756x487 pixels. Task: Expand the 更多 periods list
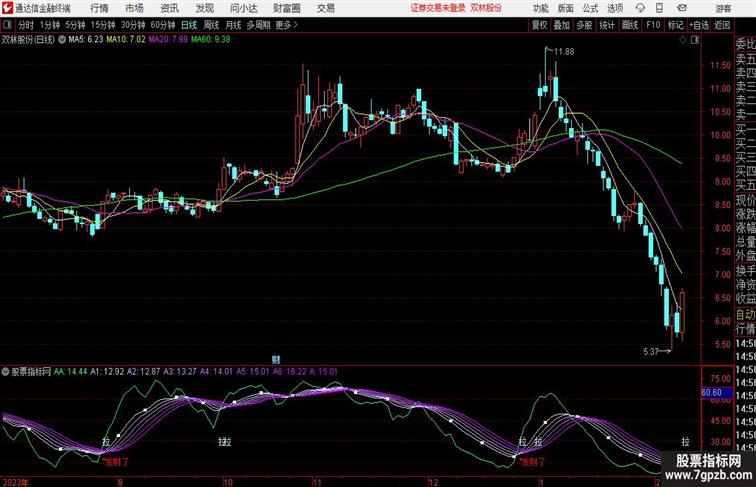(x=286, y=25)
